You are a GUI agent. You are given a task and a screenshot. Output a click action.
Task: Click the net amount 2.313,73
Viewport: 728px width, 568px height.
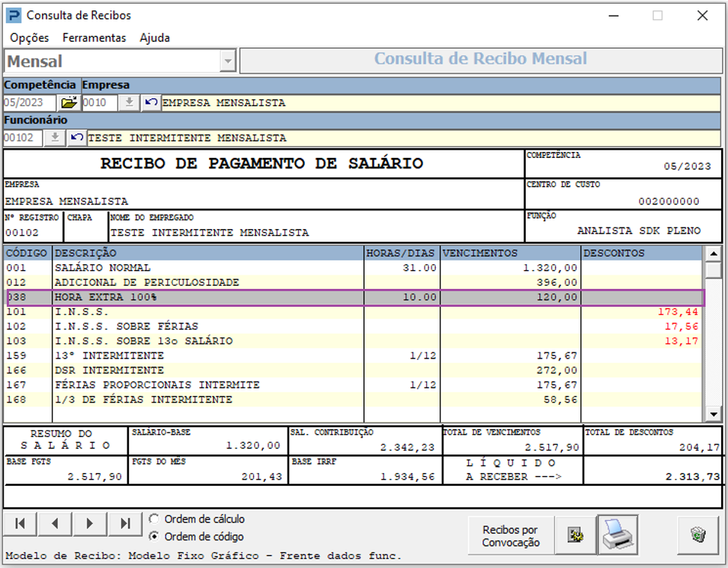pos(692,477)
